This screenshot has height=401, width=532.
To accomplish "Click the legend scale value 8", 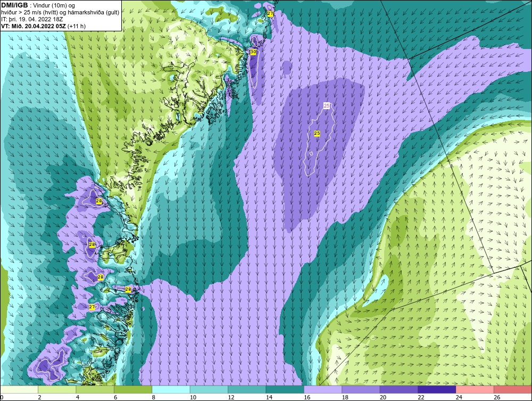I will [154, 397].
